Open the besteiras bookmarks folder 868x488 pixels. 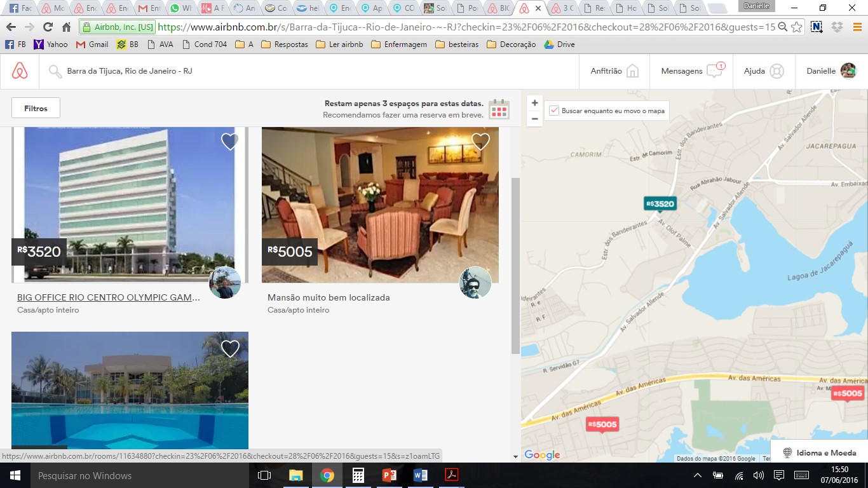pyautogui.click(x=457, y=44)
